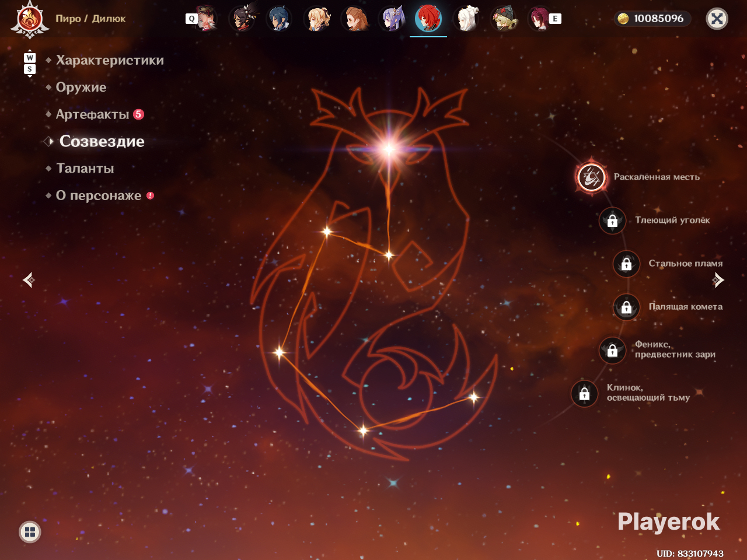
Task: Select the purple-haired character portrait
Action: click(392, 19)
